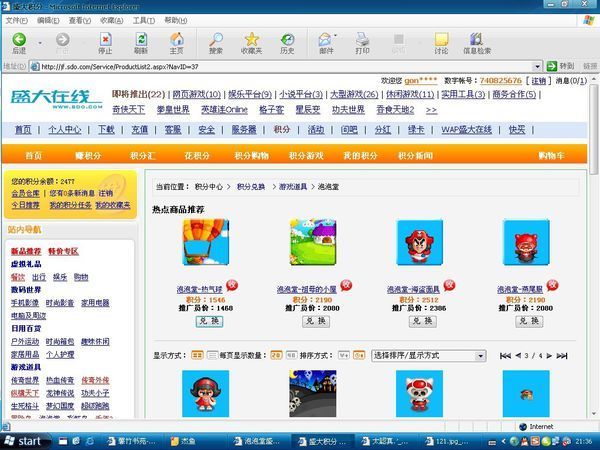Viewport: 600px width, 450px height.
Task: Open the 网页游戏(10) category link
Action: pos(196,94)
